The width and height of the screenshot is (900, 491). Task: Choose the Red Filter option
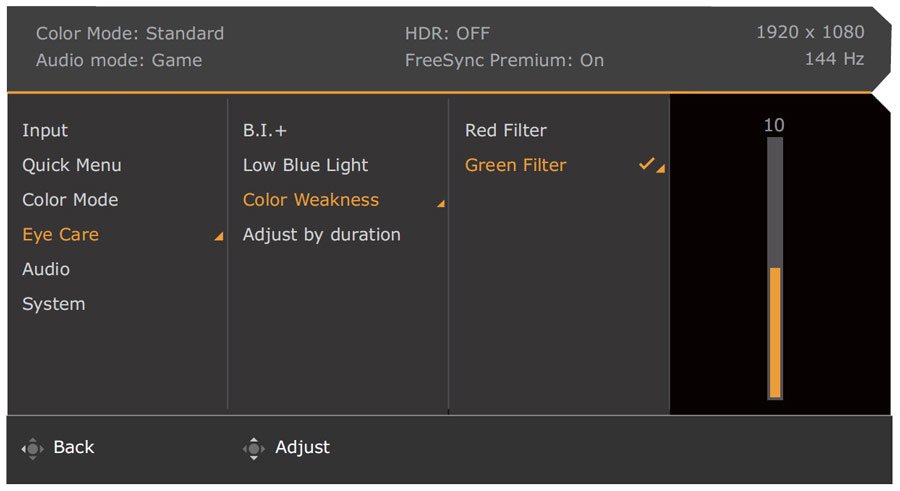point(506,131)
